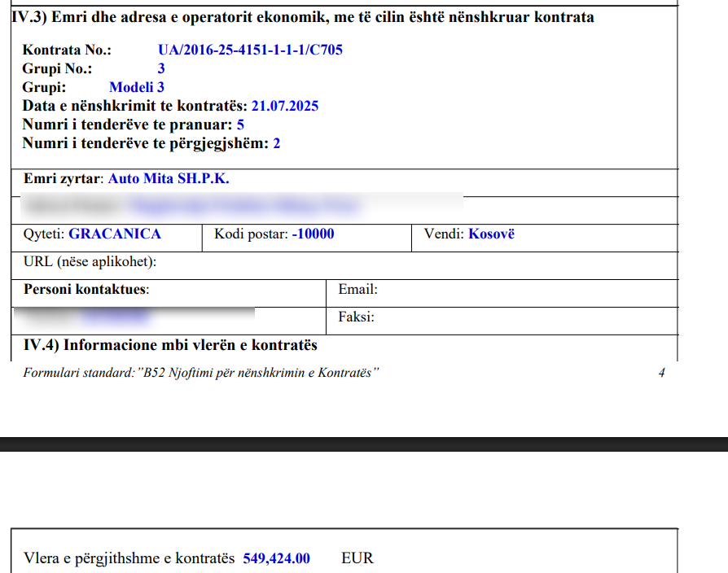The height and width of the screenshot is (573, 728).
Task: Click the contract signing date 21.07.2025
Action: coord(284,106)
